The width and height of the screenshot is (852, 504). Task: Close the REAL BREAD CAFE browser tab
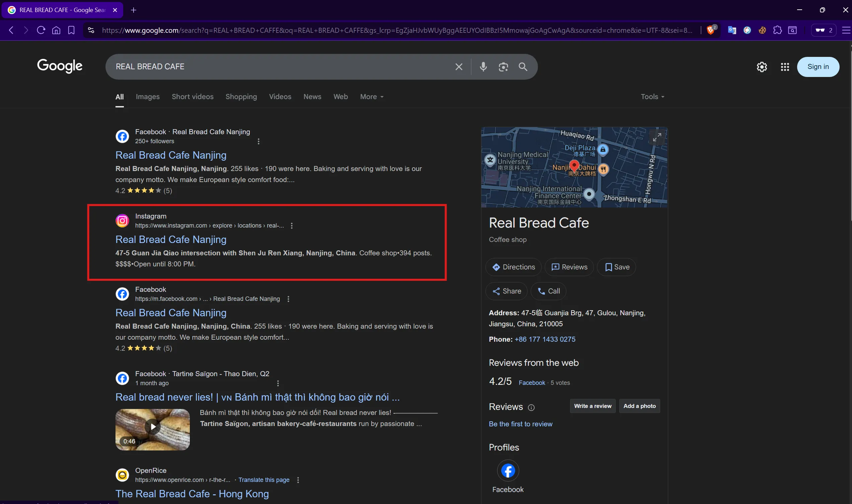pyautogui.click(x=115, y=10)
